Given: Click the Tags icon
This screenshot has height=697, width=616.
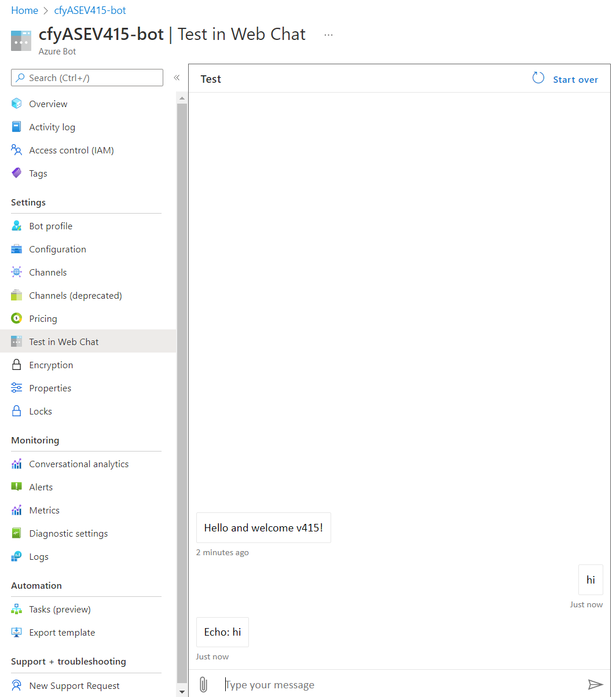Looking at the screenshot, I should (x=17, y=173).
